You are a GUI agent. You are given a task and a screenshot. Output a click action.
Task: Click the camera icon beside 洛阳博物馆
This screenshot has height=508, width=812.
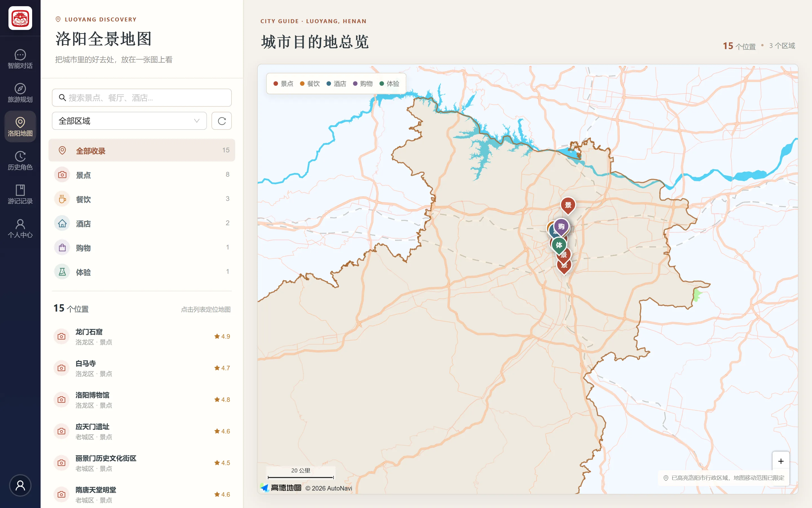point(61,399)
